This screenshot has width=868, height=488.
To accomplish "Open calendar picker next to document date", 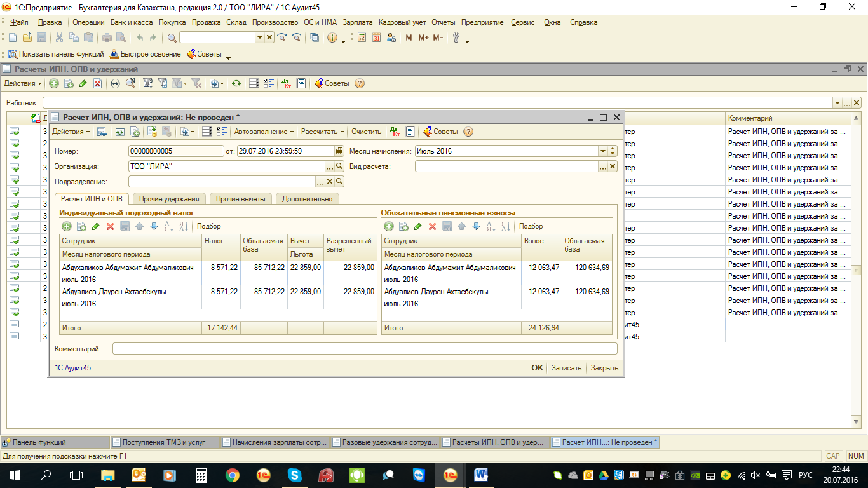I will pyautogui.click(x=339, y=151).
